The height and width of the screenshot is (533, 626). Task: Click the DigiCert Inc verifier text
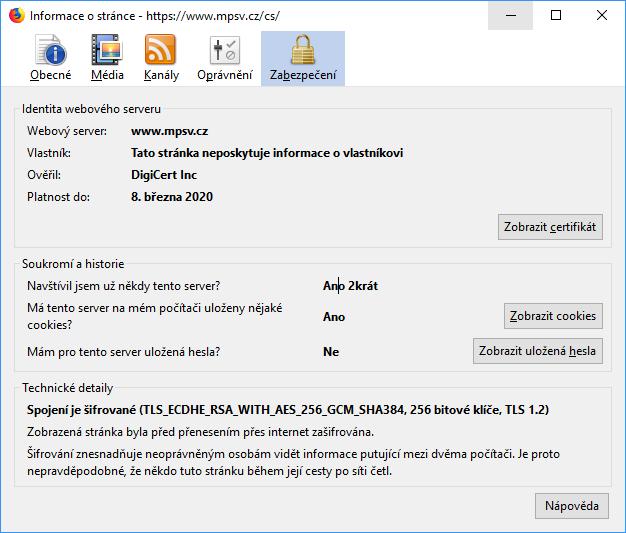click(x=164, y=175)
